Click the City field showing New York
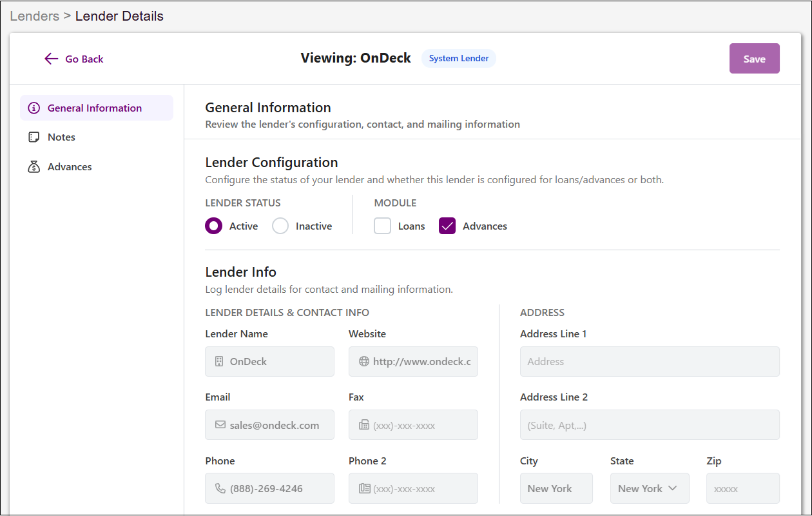The width and height of the screenshot is (812, 516). click(x=556, y=488)
